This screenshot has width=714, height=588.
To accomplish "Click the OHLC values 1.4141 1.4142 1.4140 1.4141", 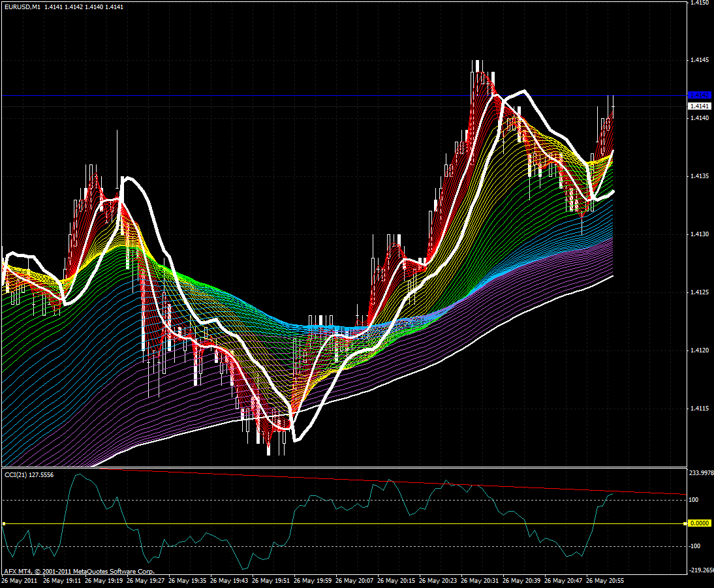I will pos(84,7).
